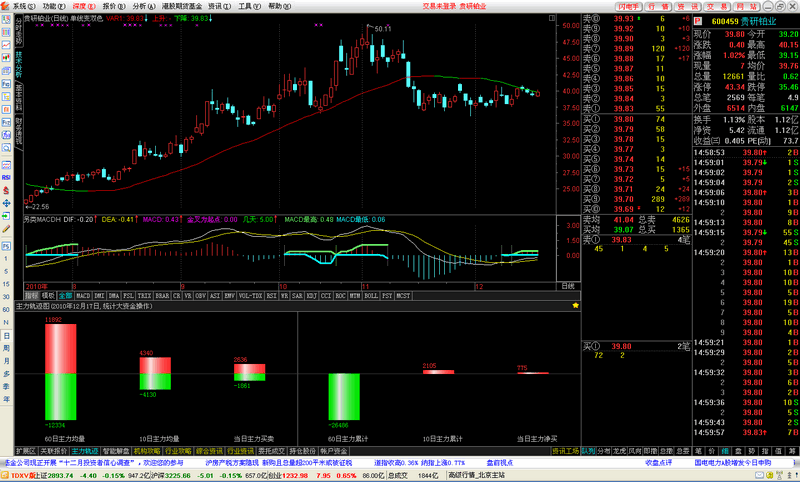Select the KDJ indicator tab
This screenshot has width=800, height=482.
pos(311,296)
